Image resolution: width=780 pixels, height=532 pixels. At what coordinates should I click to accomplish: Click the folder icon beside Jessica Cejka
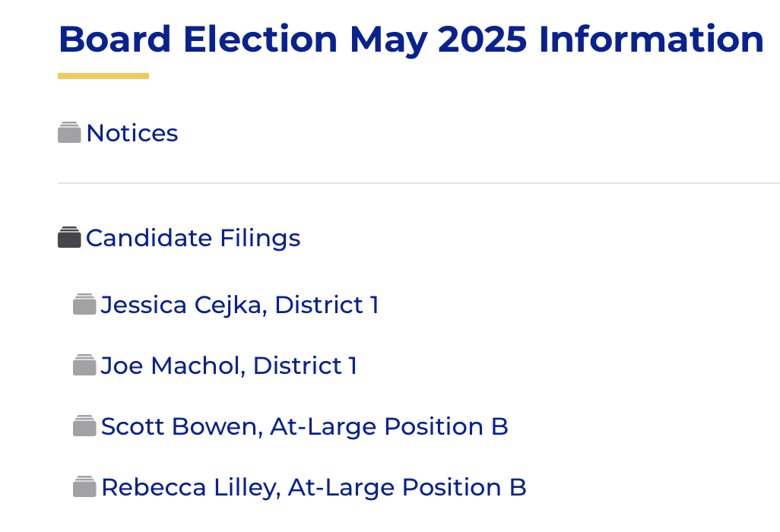84,305
